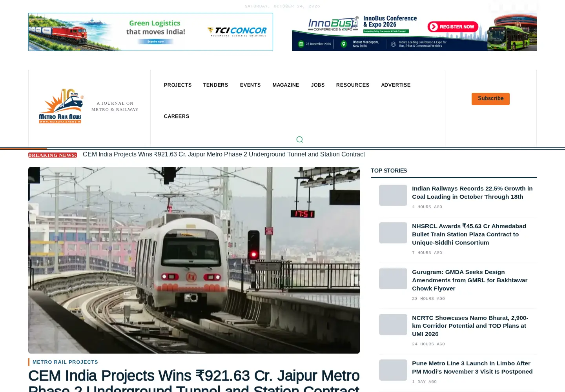Open Pune Metro Line 3 launch story

(x=472, y=367)
